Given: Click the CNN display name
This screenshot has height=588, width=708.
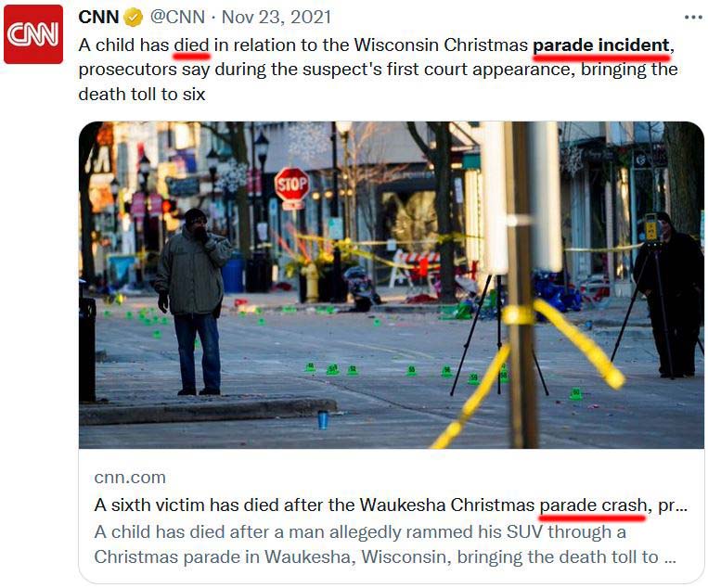Looking at the screenshot, I should (98, 17).
